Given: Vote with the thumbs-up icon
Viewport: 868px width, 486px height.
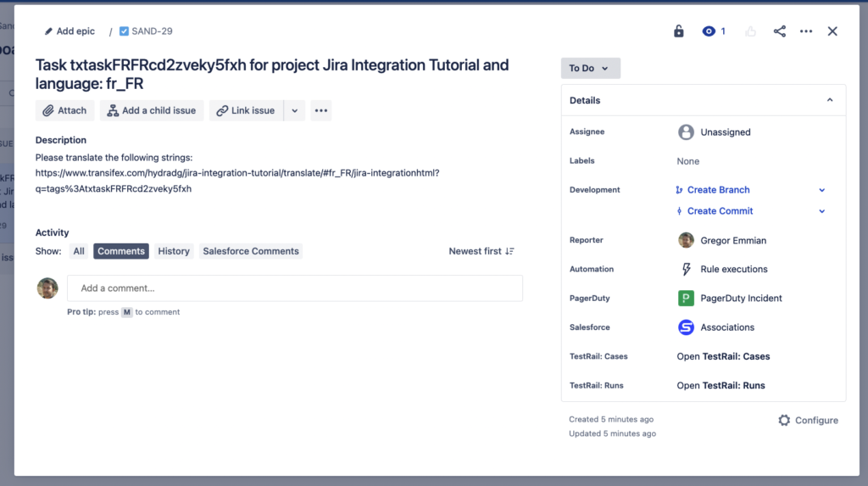Looking at the screenshot, I should pos(751,31).
